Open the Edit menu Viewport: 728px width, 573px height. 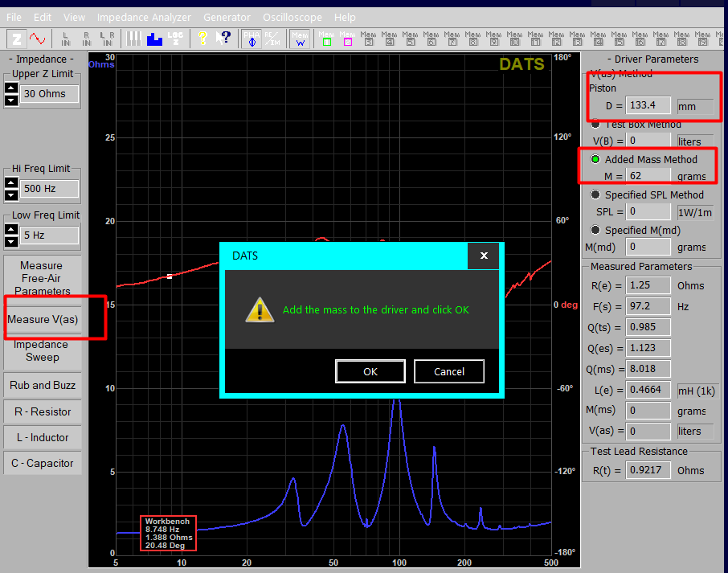[x=43, y=17]
